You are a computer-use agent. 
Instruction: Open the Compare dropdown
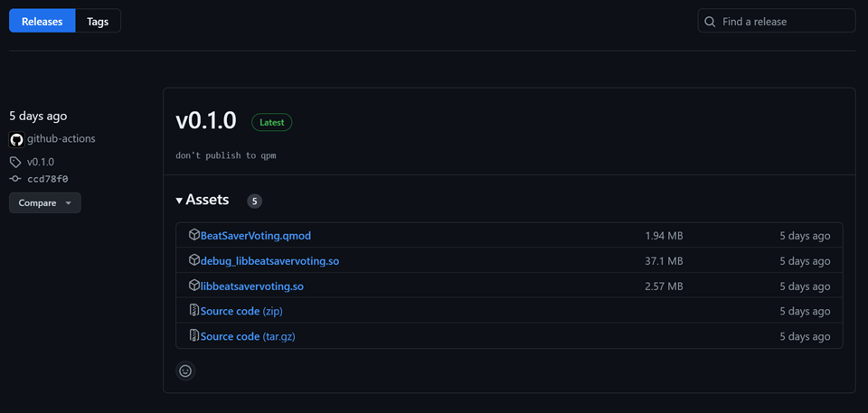point(45,203)
